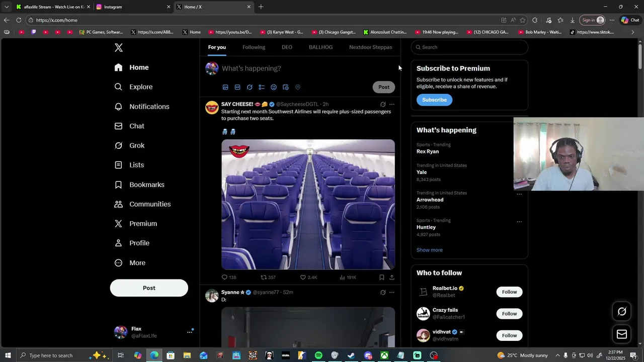This screenshot has width=644, height=362.
Task: Switch to aflaxlife Stream browser tab
Action: [53, 7]
